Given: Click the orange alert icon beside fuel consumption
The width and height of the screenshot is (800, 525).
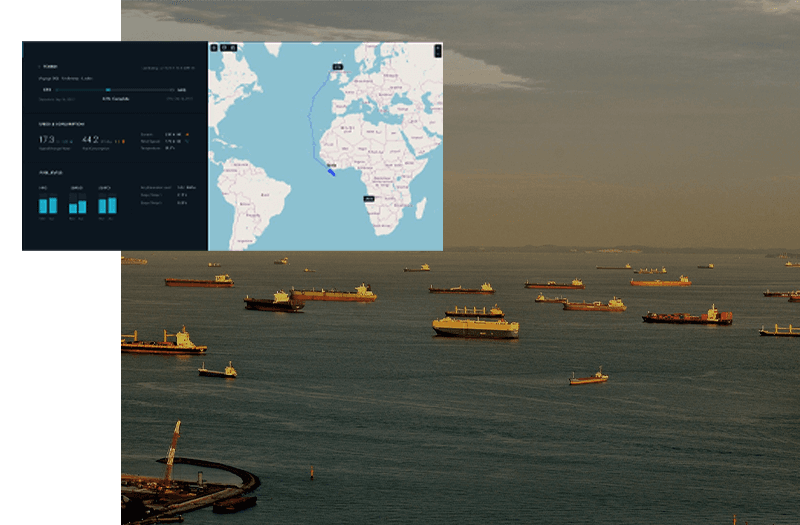Looking at the screenshot, I should pyautogui.click(x=122, y=141).
